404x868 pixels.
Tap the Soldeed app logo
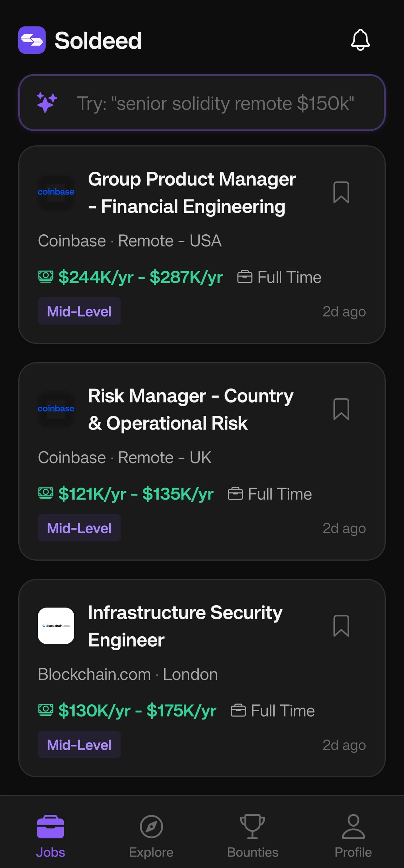pyautogui.click(x=32, y=40)
